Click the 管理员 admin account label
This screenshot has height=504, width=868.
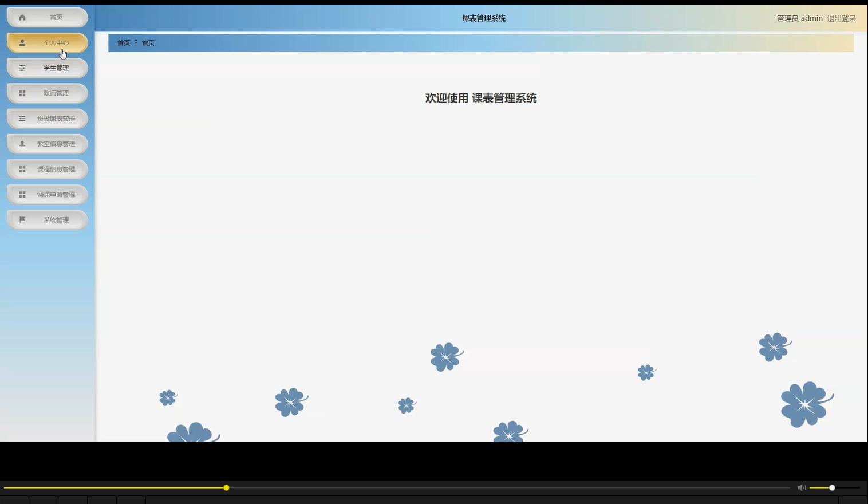click(x=799, y=18)
